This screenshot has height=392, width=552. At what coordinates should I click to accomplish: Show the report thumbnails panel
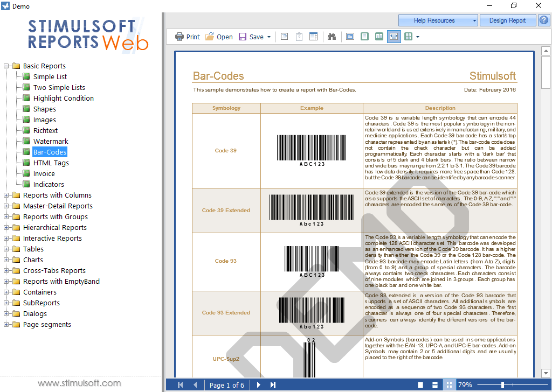pyautogui.click(x=313, y=37)
